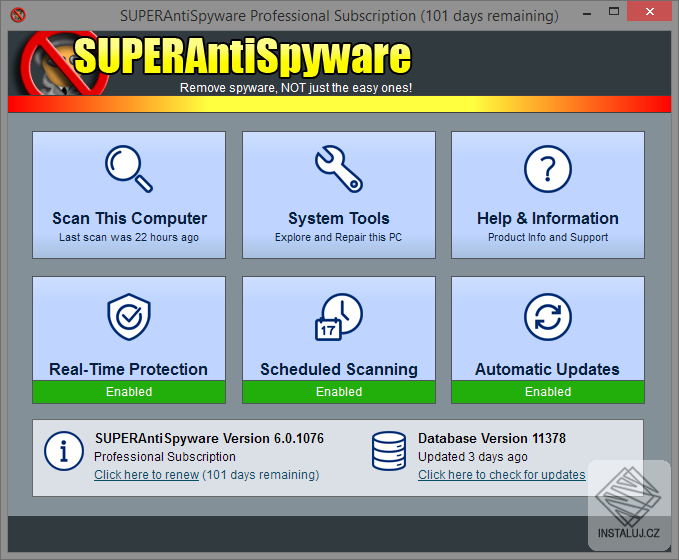The width and height of the screenshot is (679, 560).
Task: Open Automatic Updates tile title
Action: (x=547, y=369)
